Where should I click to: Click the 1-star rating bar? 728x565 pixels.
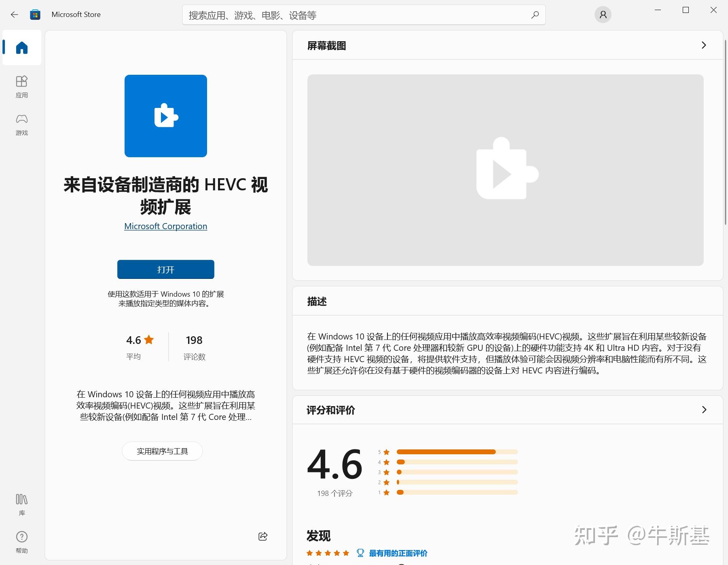[457, 492]
